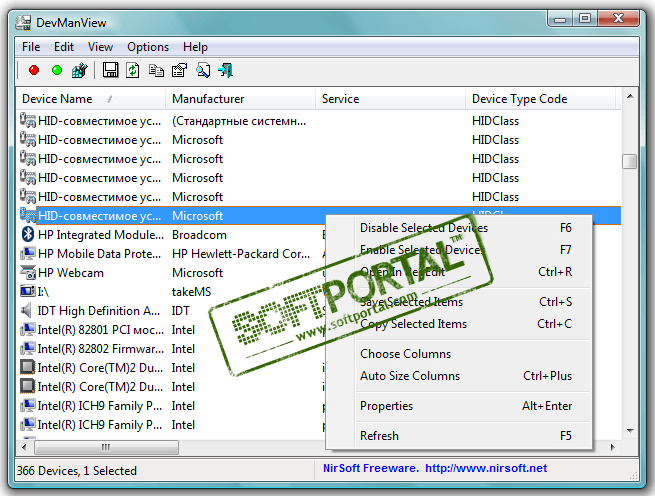This screenshot has width=655, height=496.
Task: Click the drive icon next to I:\
Action: click(28, 291)
